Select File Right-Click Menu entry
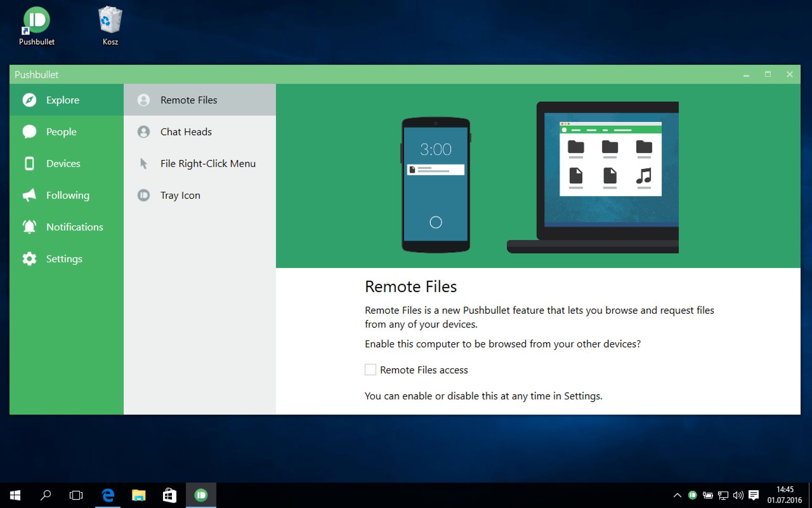This screenshot has width=812, height=508. (x=200, y=163)
